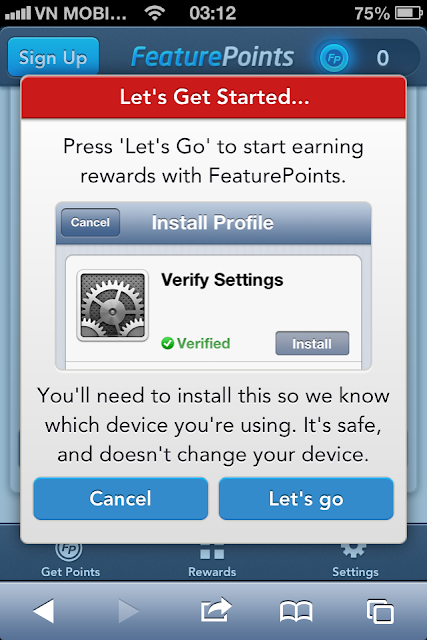Click the Install button in profile preview

coord(312,343)
